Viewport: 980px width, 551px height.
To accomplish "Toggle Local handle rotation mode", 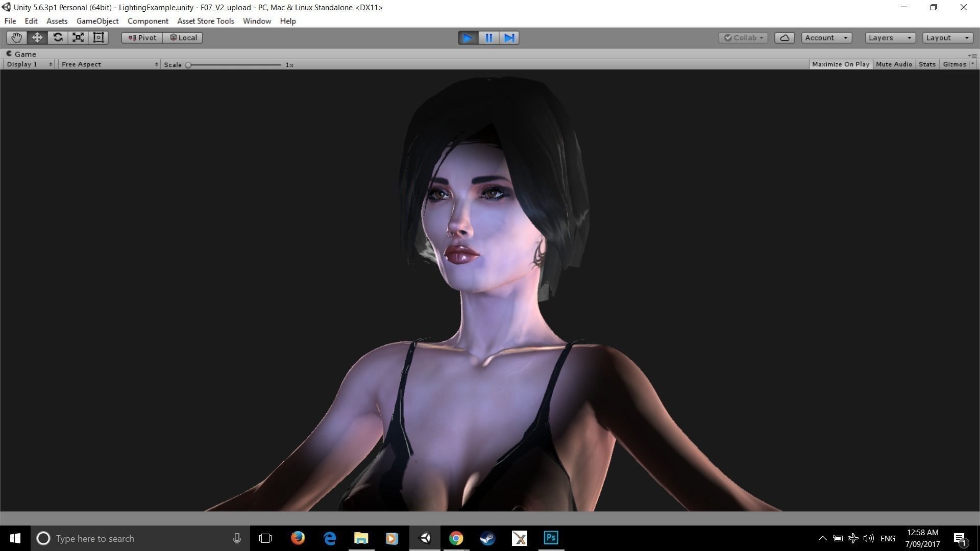I will [183, 38].
